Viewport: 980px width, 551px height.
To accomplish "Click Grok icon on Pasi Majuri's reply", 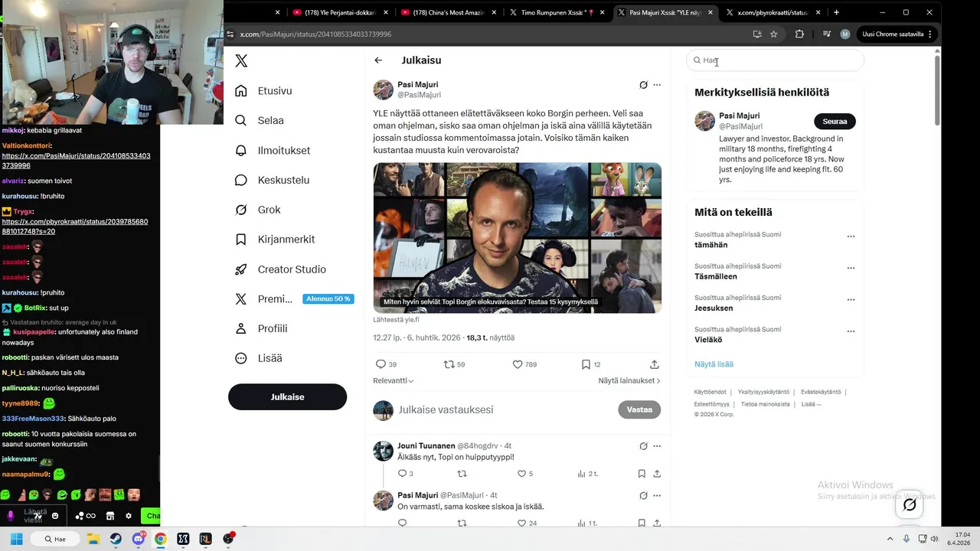I will pyautogui.click(x=643, y=495).
